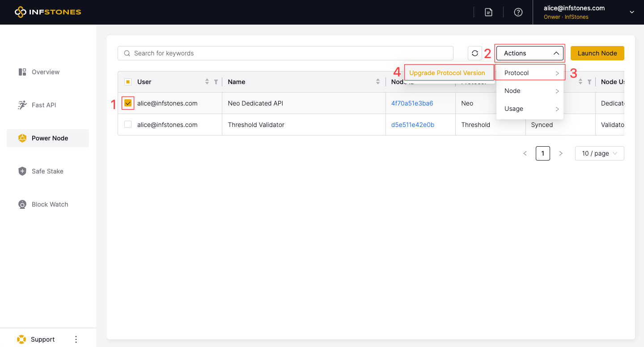The image size is (644, 347).
Task: Filter the User column
Action: 216,82
